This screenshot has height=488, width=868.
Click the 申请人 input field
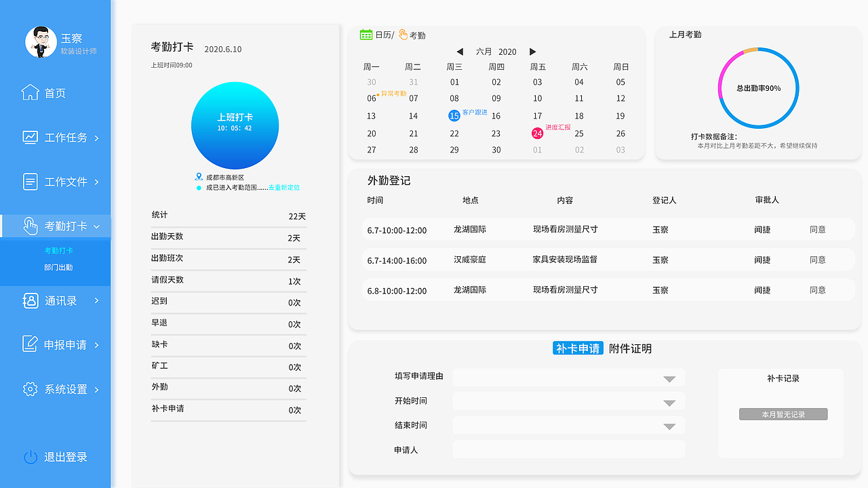click(568, 449)
